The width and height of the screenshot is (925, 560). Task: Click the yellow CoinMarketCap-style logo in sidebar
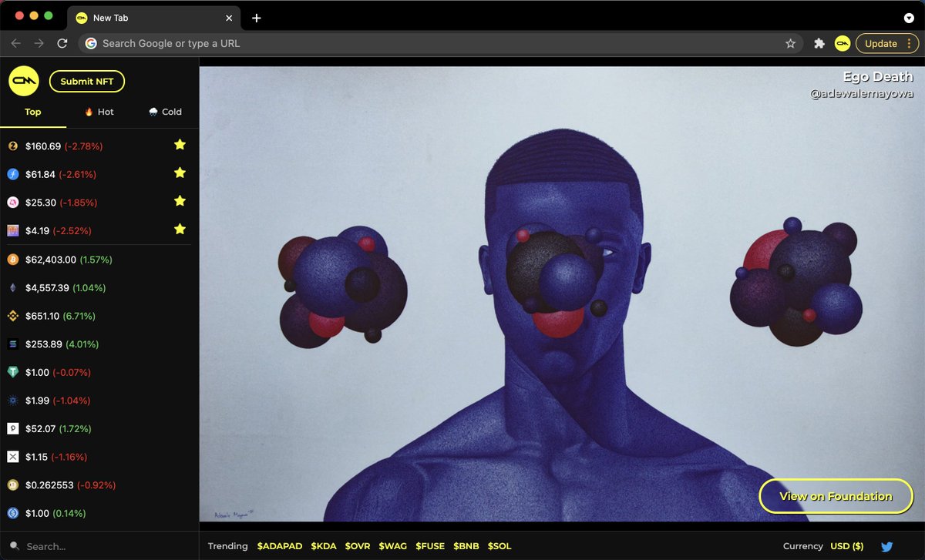[24, 81]
